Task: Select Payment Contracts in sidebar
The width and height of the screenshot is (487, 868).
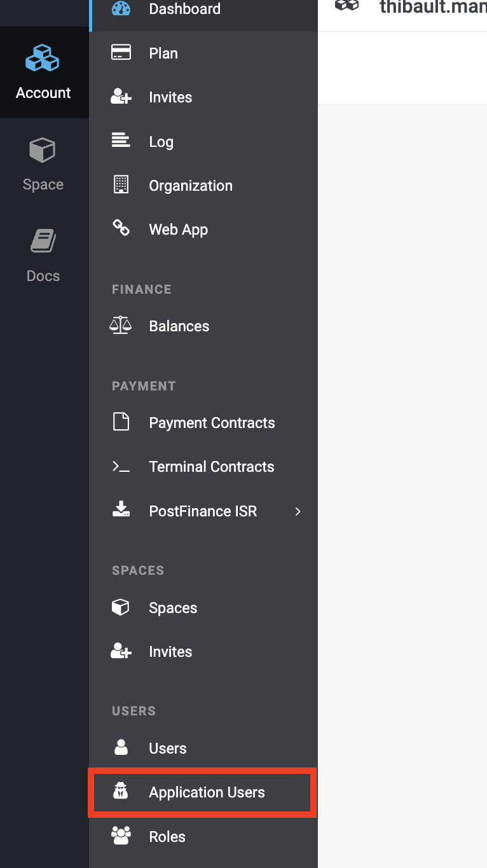Action: click(212, 423)
